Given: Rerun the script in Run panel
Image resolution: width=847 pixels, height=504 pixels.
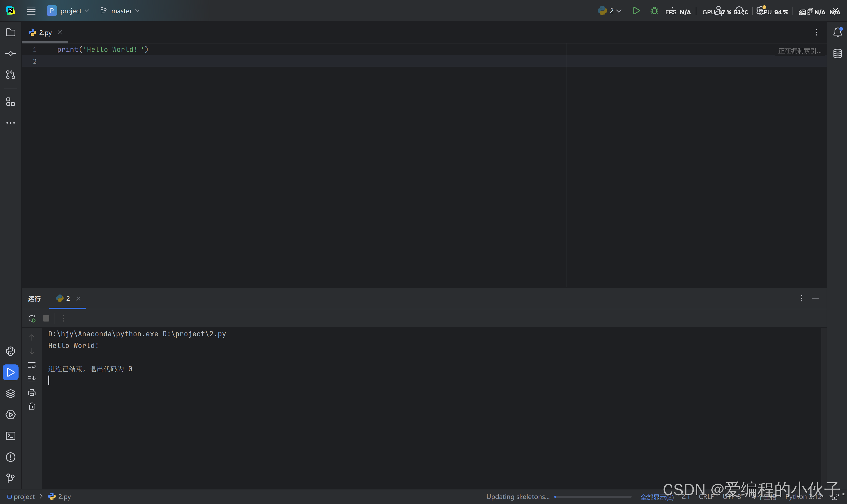Looking at the screenshot, I should coord(32,318).
